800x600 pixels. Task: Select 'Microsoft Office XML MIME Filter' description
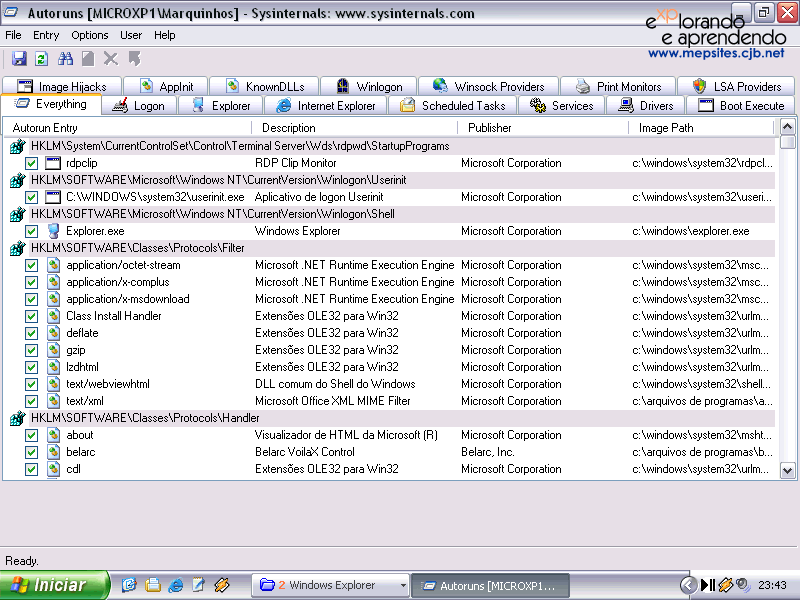pos(333,401)
